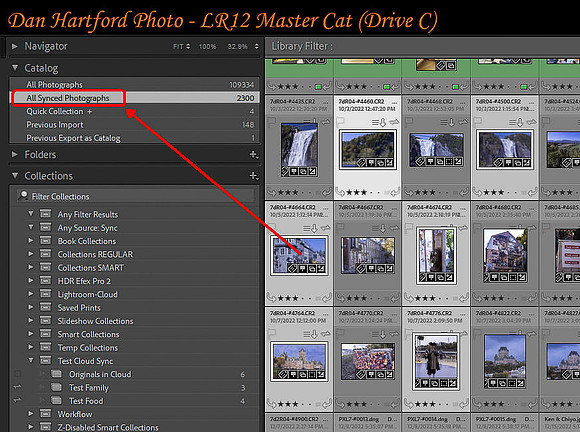This screenshot has width=580, height=432.
Task: Open the Workflow collection set row
Action: click(134, 414)
